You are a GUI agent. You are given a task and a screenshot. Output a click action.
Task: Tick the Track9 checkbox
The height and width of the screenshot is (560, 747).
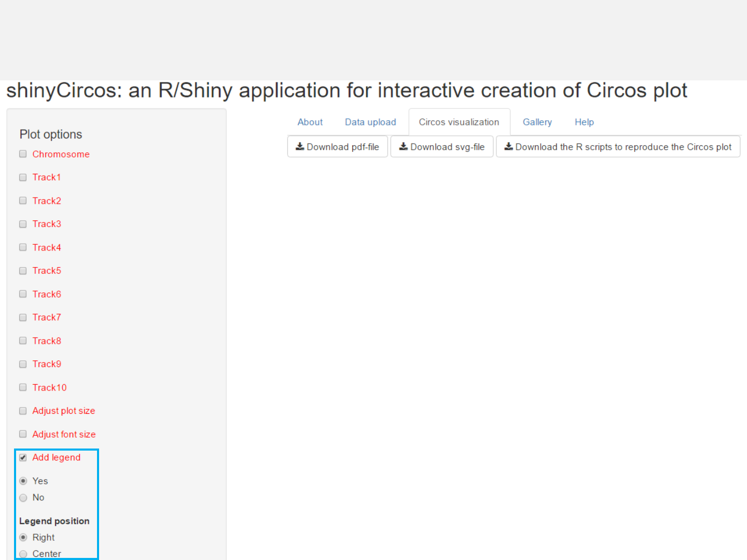click(x=23, y=364)
